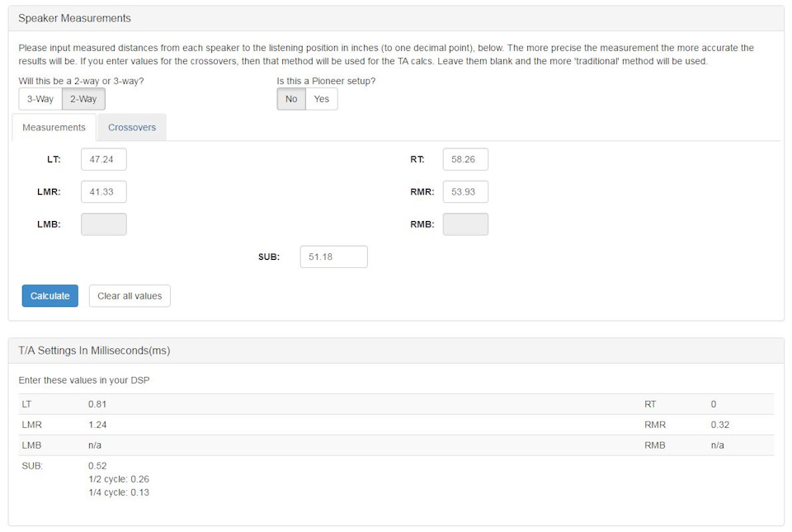The width and height of the screenshot is (792, 532).
Task: Choose No for Pioneer setup
Action: pos(291,99)
